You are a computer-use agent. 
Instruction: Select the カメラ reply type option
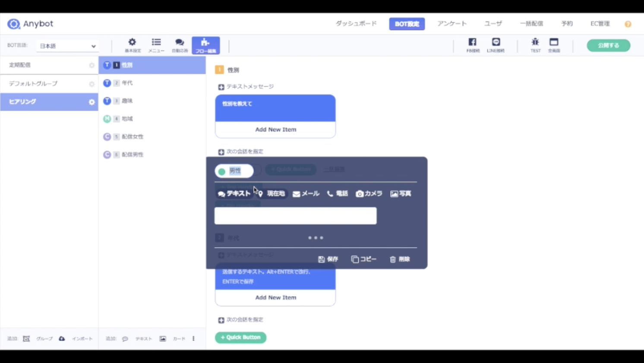click(369, 194)
